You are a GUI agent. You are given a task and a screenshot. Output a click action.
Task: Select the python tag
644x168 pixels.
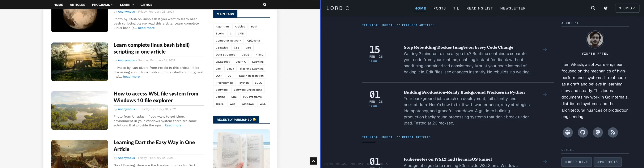(x=244, y=83)
